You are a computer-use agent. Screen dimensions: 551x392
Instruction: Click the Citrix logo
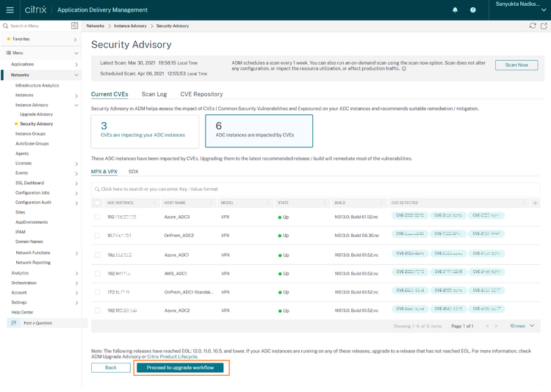click(35, 10)
